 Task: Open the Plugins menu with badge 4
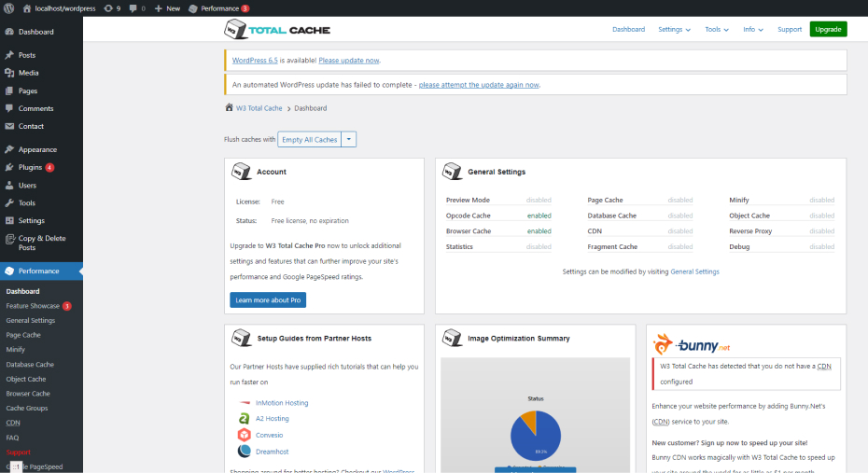(41, 167)
